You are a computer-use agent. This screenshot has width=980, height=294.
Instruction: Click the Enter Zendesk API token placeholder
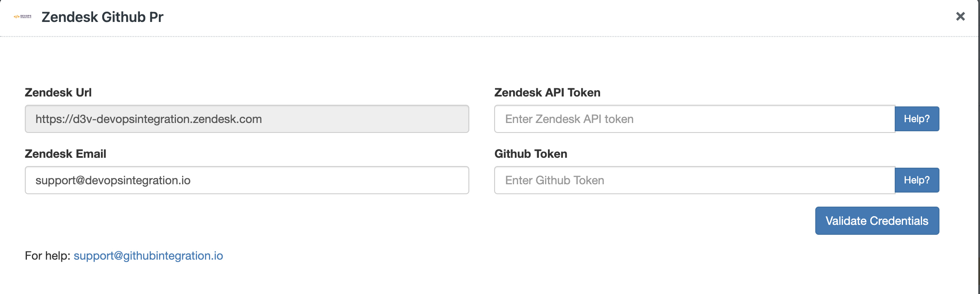(x=569, y=119)
